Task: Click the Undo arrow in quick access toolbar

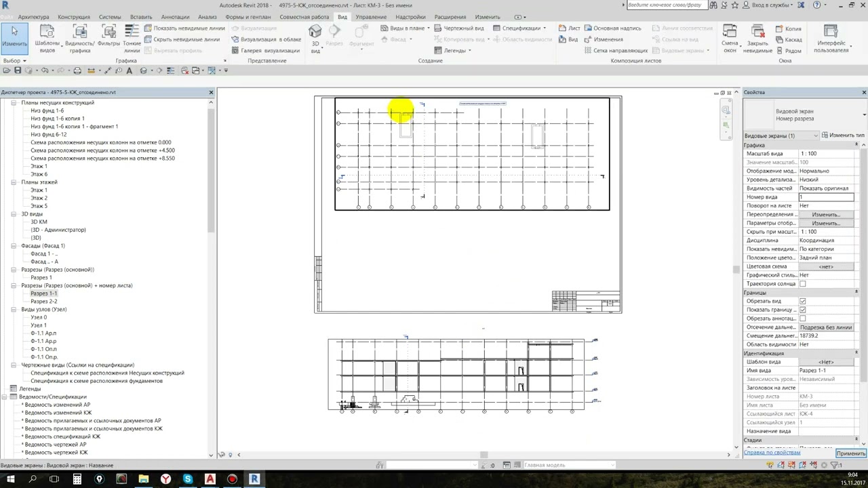Action: tap(45, 70)
